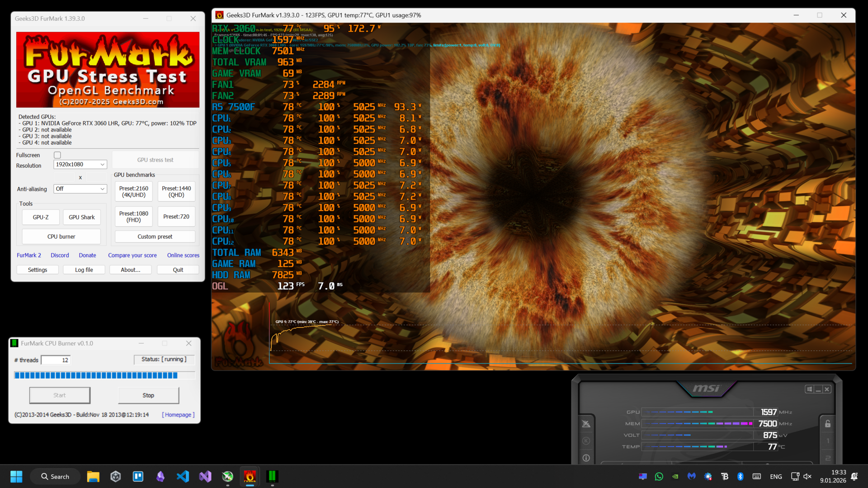Enable the Fullscreen checkbox in FurMark
This screenshot has height=488, width=868.
[x=57, y=155]
